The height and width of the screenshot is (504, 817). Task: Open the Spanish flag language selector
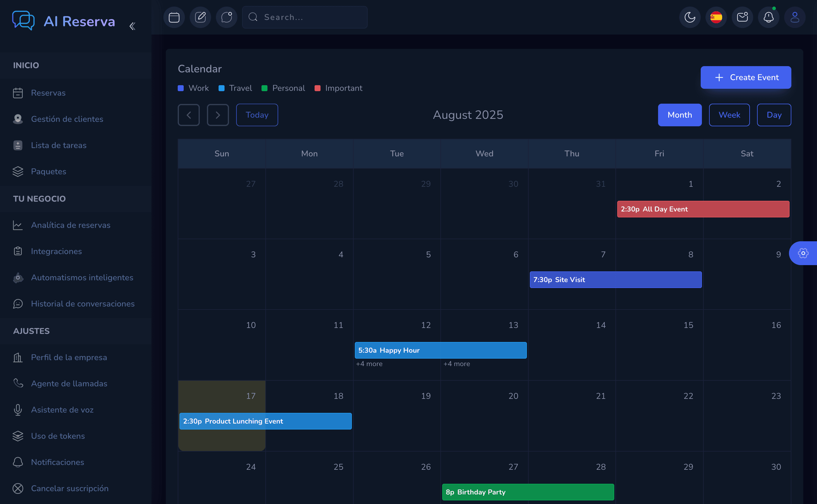716,17
